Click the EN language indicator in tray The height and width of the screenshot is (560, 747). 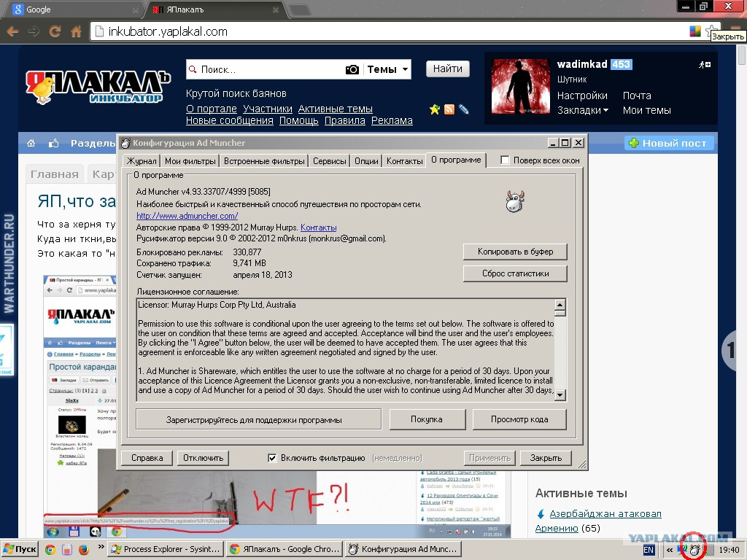tap(649, 550)
